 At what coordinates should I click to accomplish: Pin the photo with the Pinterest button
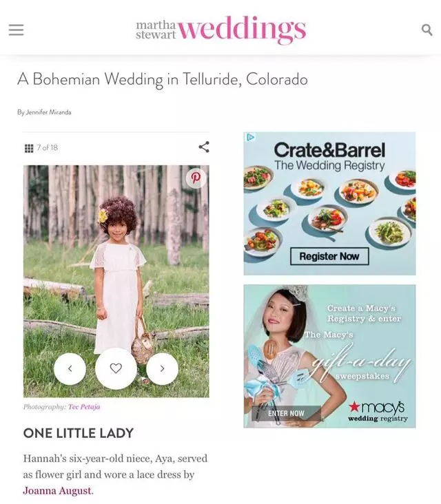tap(196, 178)
